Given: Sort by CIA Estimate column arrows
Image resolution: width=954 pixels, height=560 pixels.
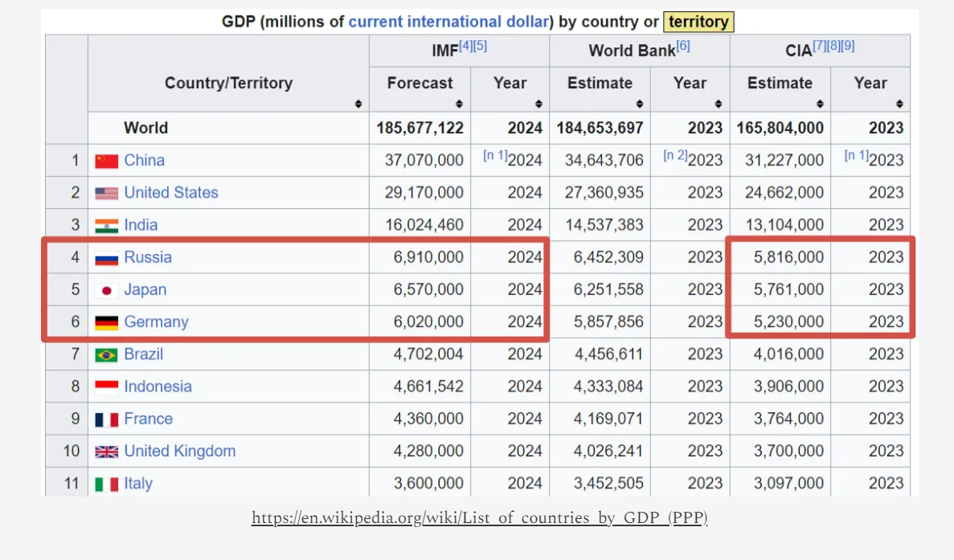Looking at the screenshot, I should (x=820, y=104).
